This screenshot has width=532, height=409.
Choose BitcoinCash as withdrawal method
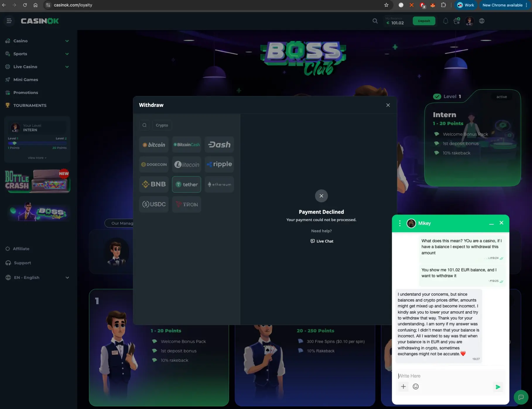coord(187,145)
